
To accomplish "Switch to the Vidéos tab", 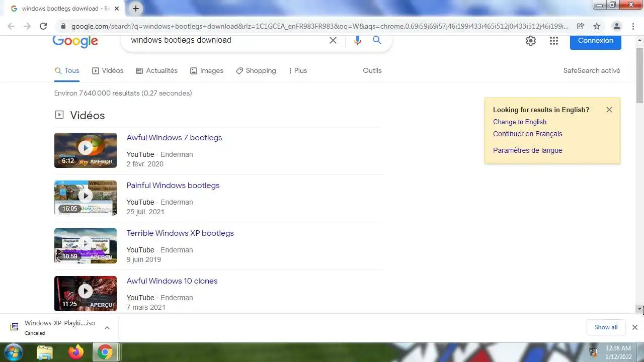I will [108, 71].
